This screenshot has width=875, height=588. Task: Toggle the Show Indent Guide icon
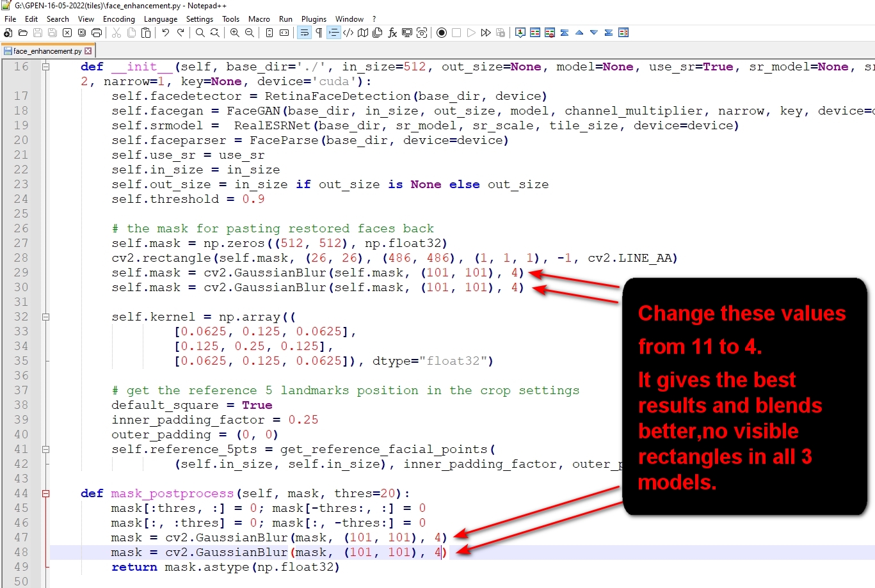(x=333, y=32)
